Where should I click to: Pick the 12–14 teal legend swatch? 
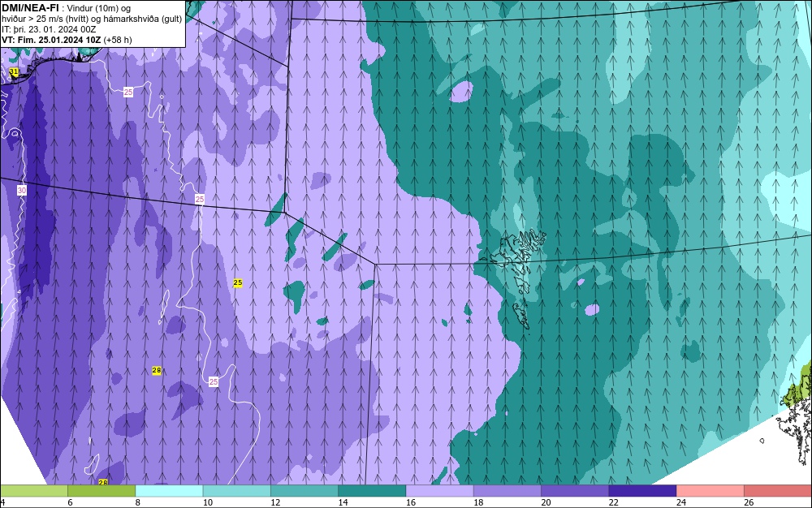point(304,490)
